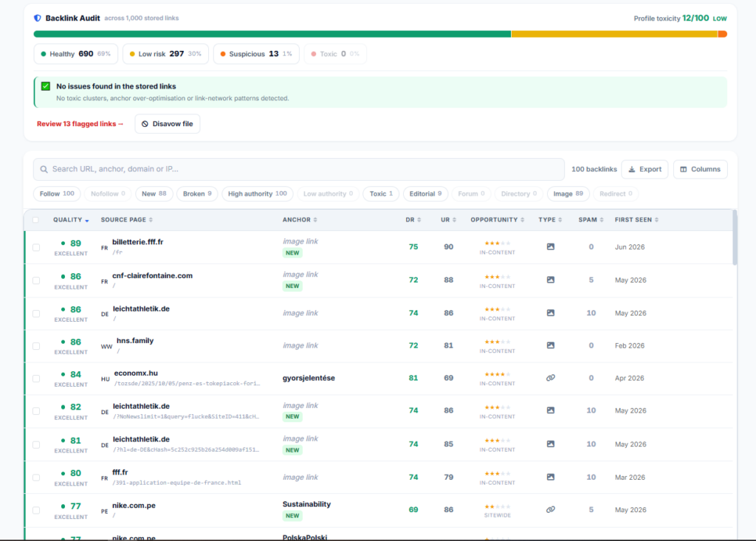This screenshot has height=541, width=756.
Task: Sort by the Quality column arrow
Action: tap(87, 221)
